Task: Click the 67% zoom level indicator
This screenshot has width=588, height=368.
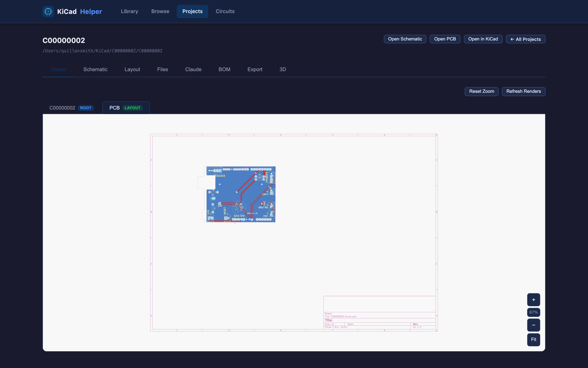Action: (533, 312)
